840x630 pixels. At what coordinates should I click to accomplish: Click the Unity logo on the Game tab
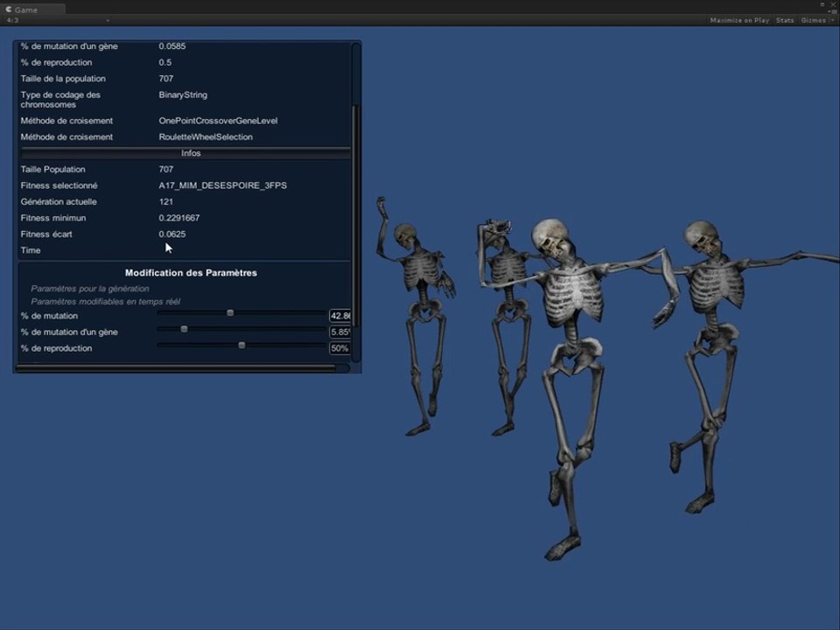click(x=9, y=10)
